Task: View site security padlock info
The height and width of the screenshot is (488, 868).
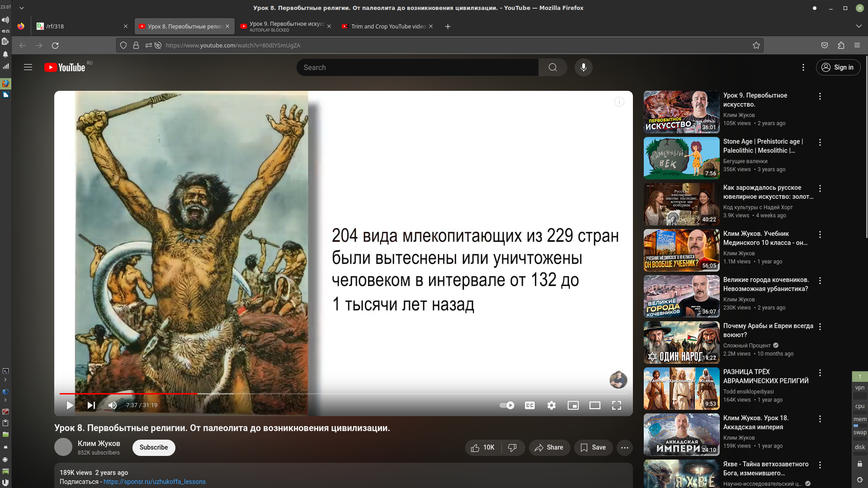Action: [x=136, y=45]
